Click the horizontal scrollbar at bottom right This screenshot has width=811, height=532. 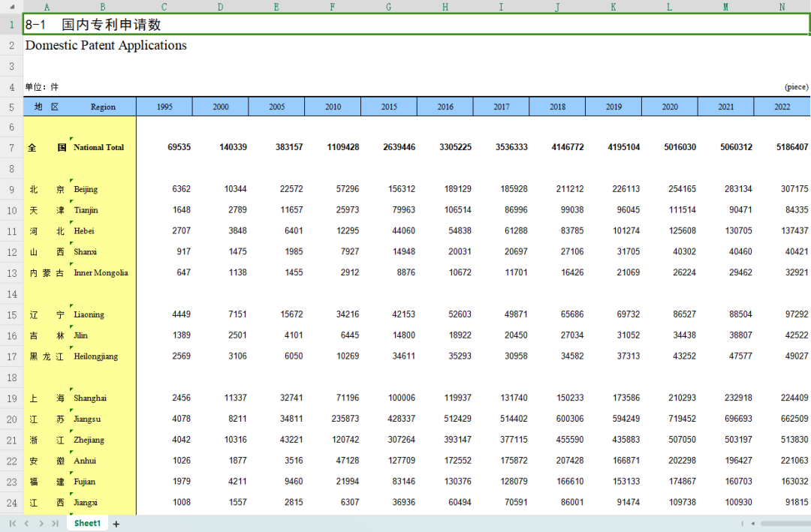[x=785, y=524]
